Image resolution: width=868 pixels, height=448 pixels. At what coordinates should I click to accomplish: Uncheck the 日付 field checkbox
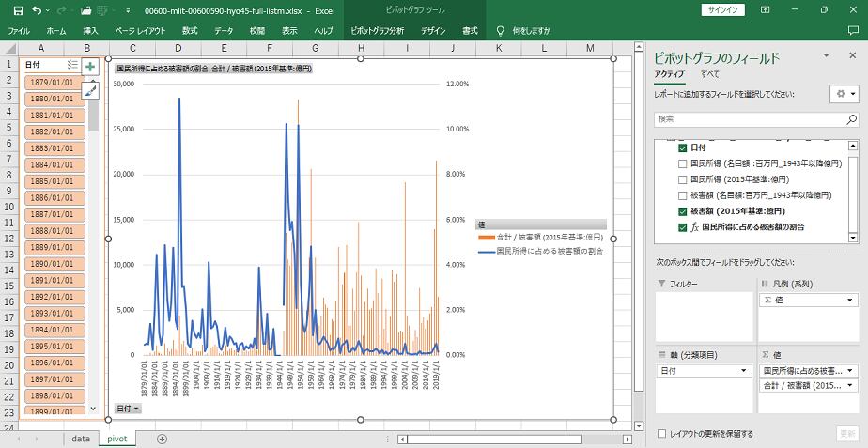tap(683, 148)
